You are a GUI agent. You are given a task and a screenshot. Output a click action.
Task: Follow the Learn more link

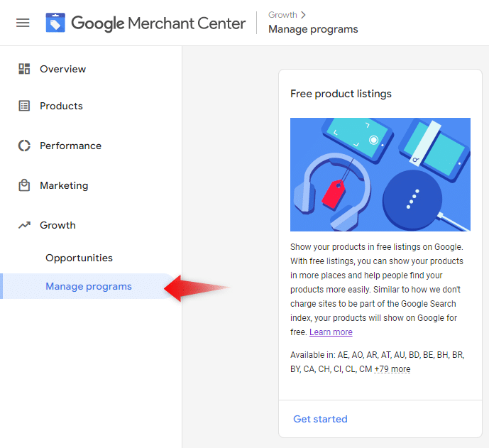tap(331, 332)
